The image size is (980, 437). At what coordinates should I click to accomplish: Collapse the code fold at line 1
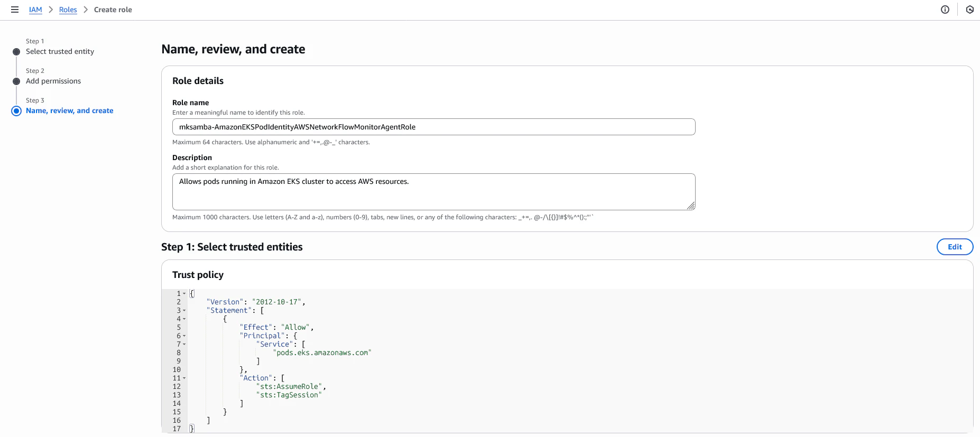(x=184, y=294)
